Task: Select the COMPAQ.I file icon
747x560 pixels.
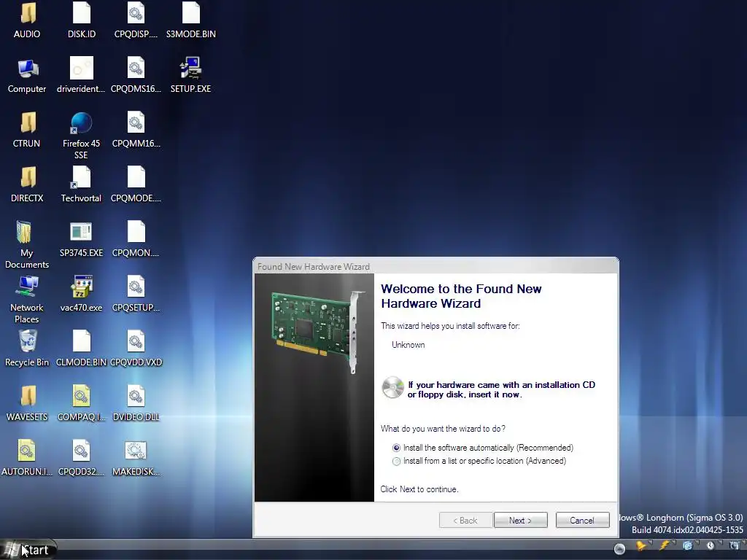Action: pyautogui.click(x=82, y=397)
